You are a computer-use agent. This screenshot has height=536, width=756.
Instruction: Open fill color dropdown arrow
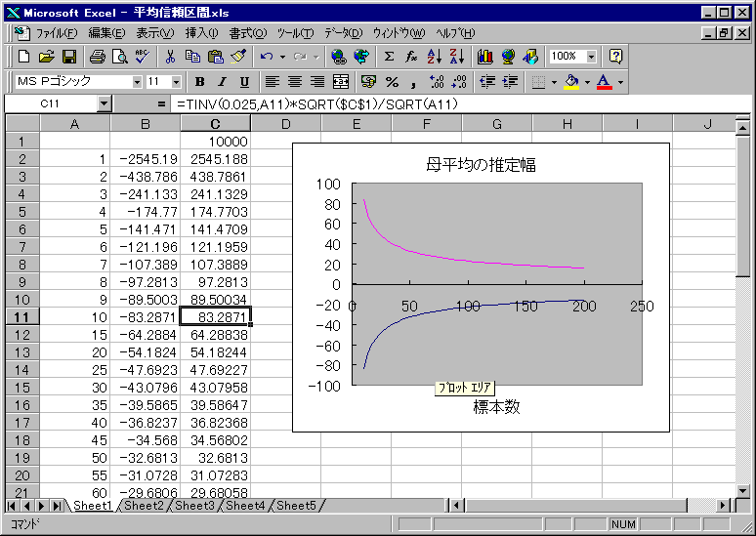pyautogui.click(x=587, y=82)
